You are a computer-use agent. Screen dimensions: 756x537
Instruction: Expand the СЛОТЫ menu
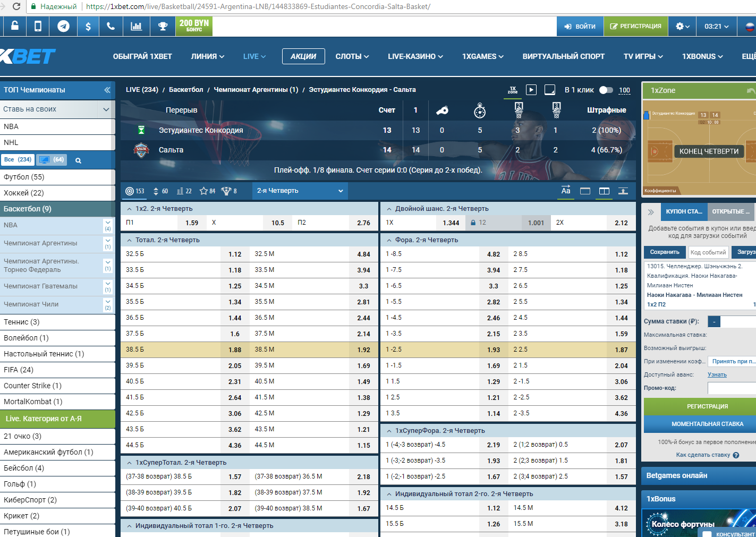tap(352, 56)
